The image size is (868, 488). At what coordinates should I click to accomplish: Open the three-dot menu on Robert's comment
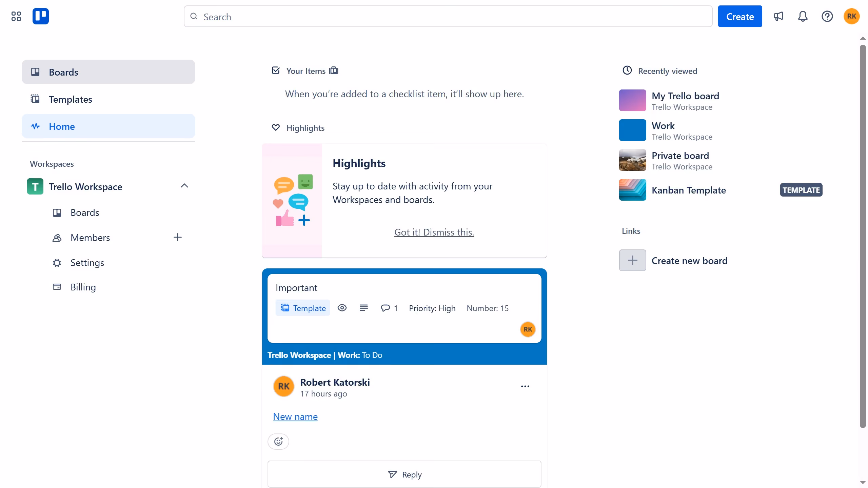(x=525, y=386)
